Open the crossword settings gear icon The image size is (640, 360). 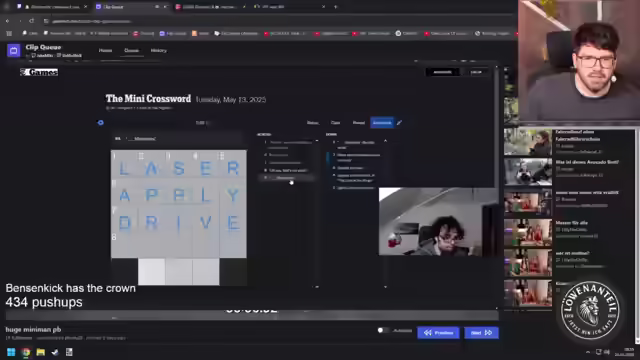pyautogui.click(x=100, y=122)
